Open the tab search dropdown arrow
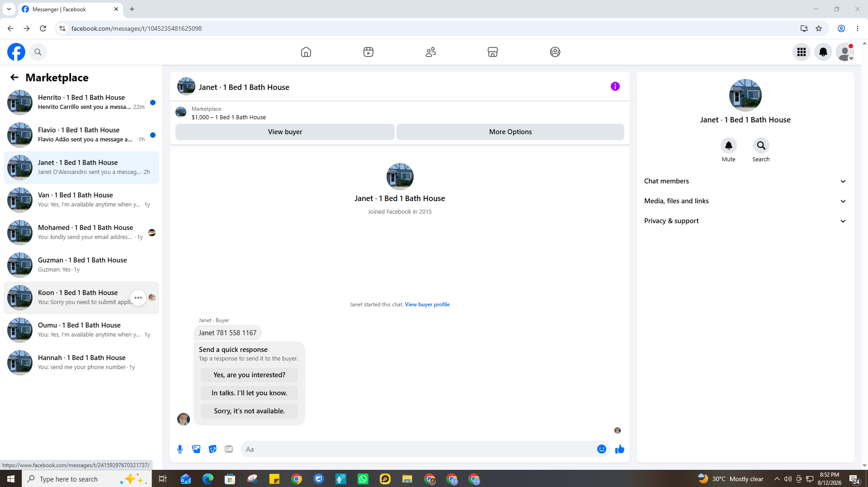This screenshot has width=868, height=487. click(9, 9)
